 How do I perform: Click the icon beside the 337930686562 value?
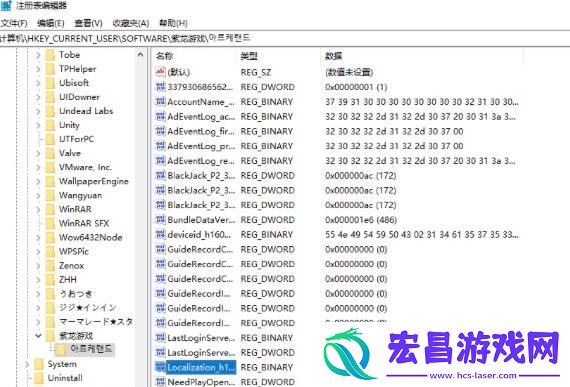click(x=160, y=87)
